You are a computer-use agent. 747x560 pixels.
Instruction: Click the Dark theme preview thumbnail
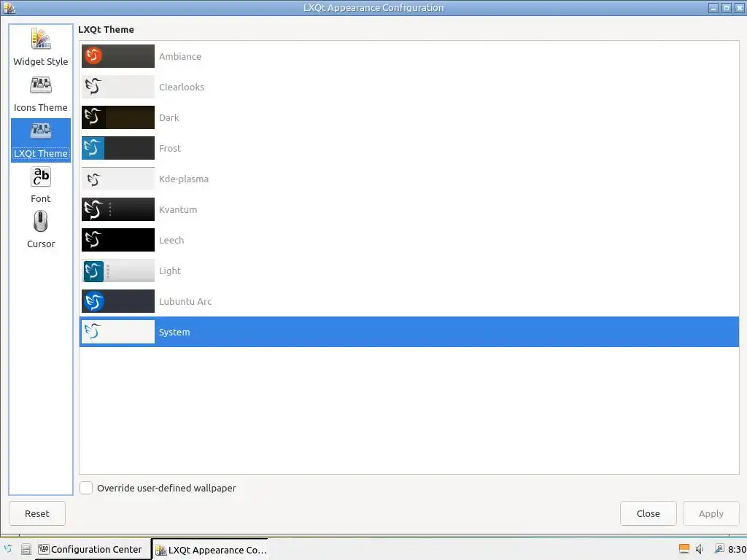(118, 117)
